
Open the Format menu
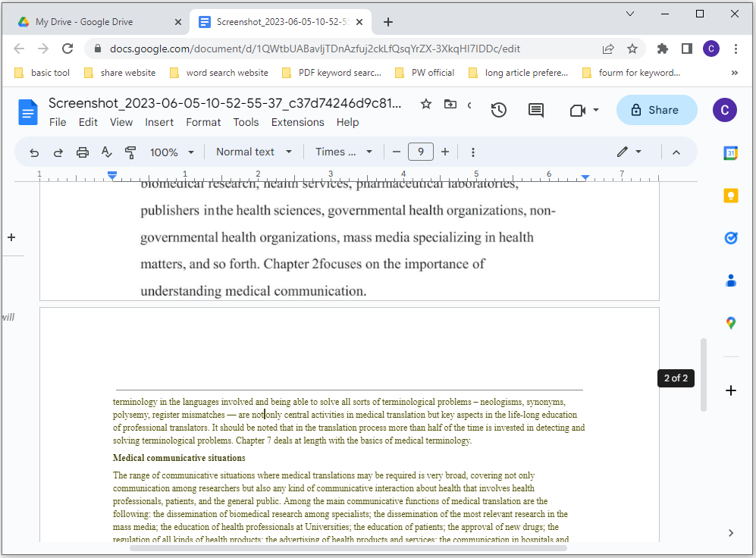pos(203,122)
